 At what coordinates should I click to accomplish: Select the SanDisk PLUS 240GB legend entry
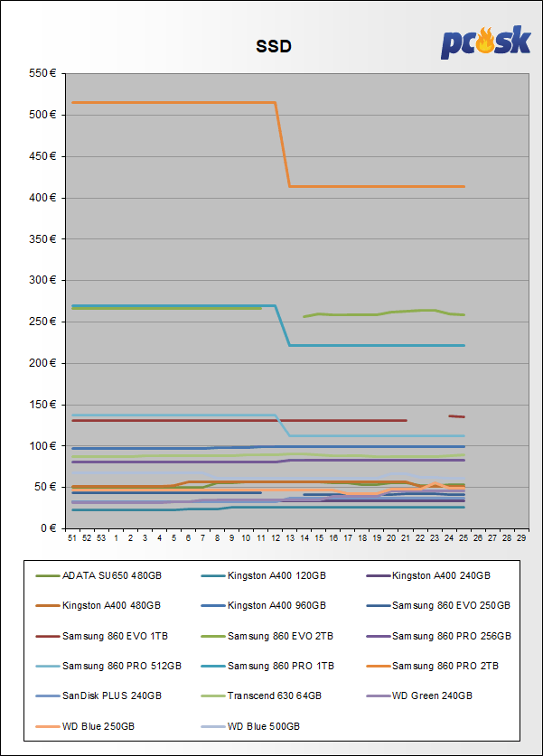coord(111,697)
